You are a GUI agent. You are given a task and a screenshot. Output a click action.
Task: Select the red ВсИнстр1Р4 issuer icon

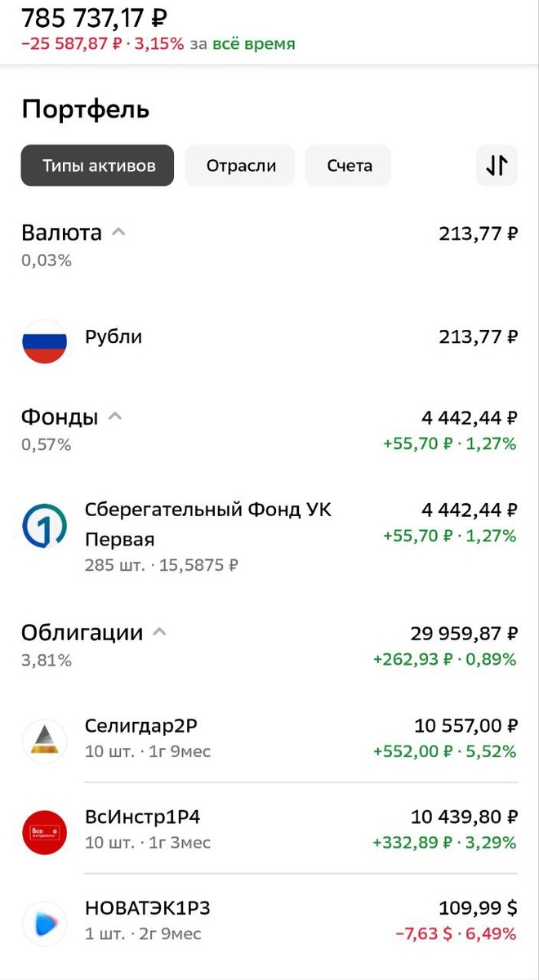[x=44, y=831]
